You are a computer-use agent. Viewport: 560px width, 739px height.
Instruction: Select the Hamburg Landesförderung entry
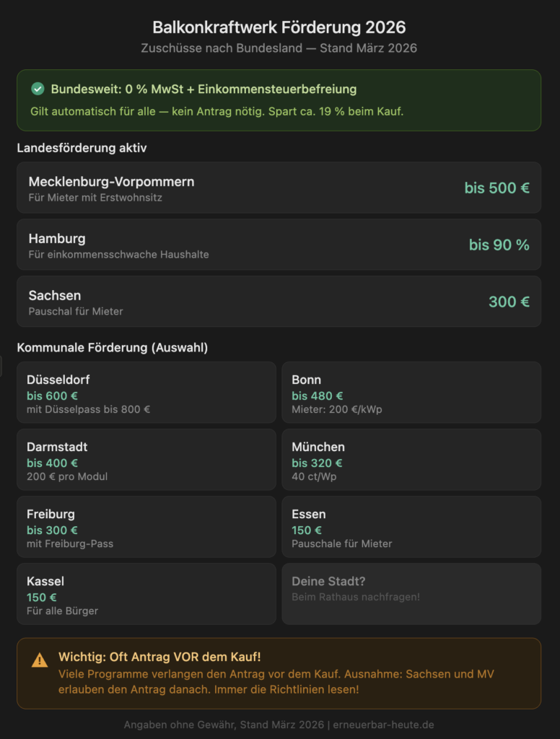click(279, 245)
